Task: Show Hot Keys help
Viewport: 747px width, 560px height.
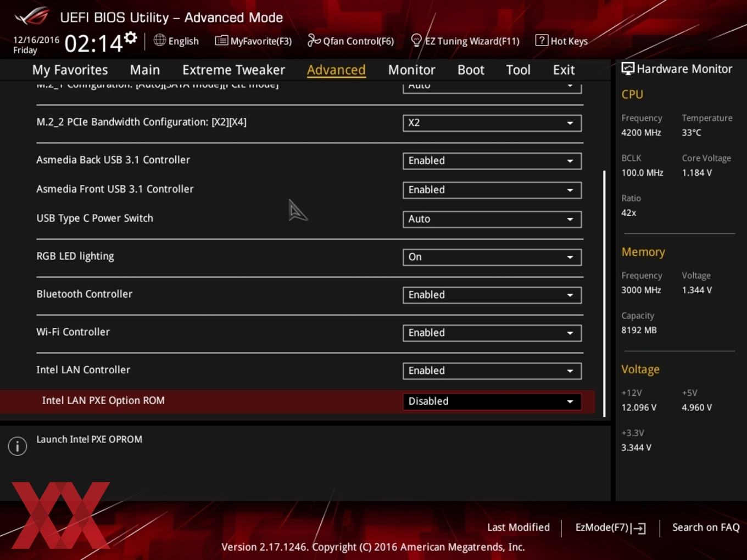Action: 561,41
